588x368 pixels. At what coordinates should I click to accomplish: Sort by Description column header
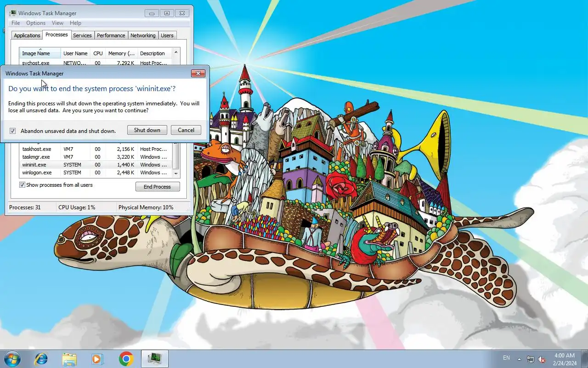point(154,53)
